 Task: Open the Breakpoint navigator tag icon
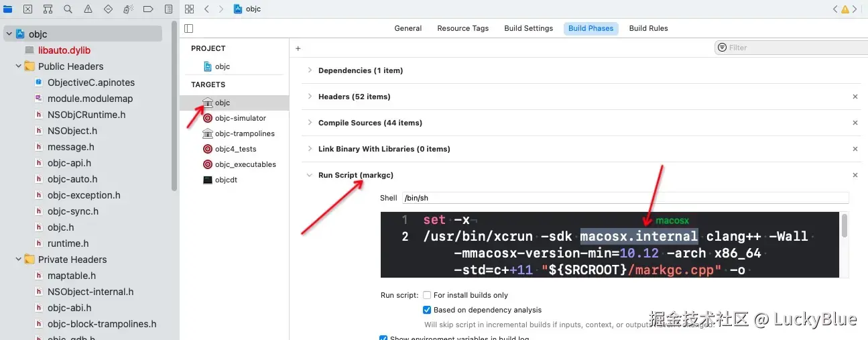pos(149,9)
